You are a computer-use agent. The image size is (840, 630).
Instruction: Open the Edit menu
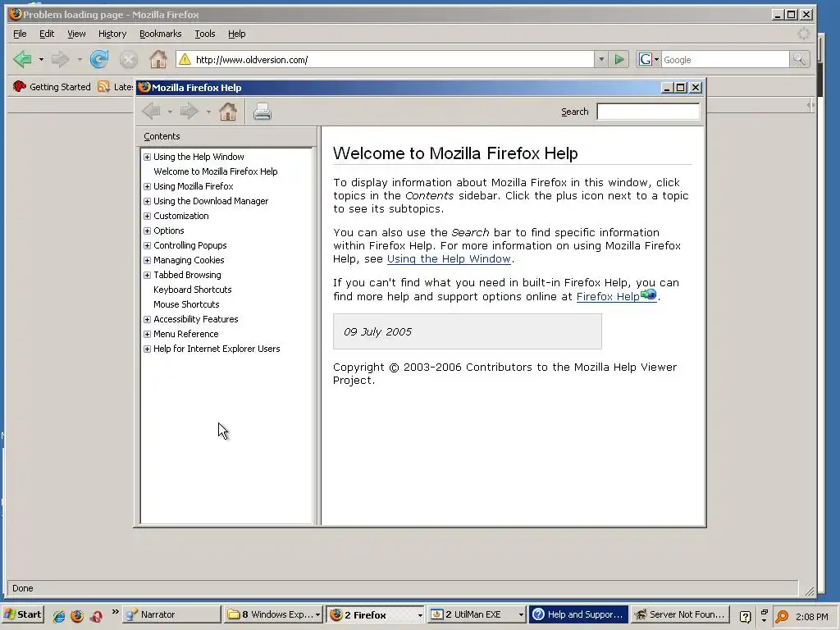[x=47, y=34]
